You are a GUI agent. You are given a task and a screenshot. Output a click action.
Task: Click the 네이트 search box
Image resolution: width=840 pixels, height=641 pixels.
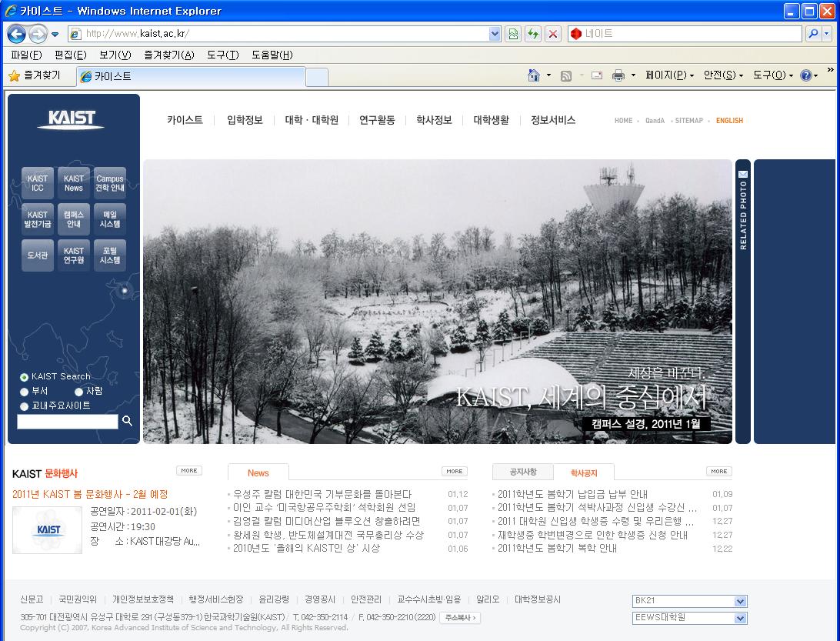click(685, 34)
